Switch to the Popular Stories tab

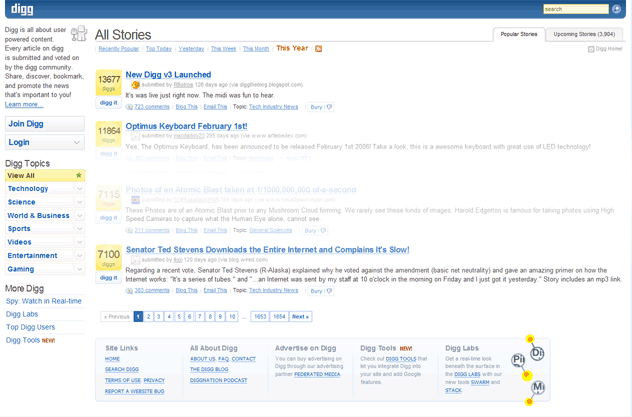click(519, 34)
